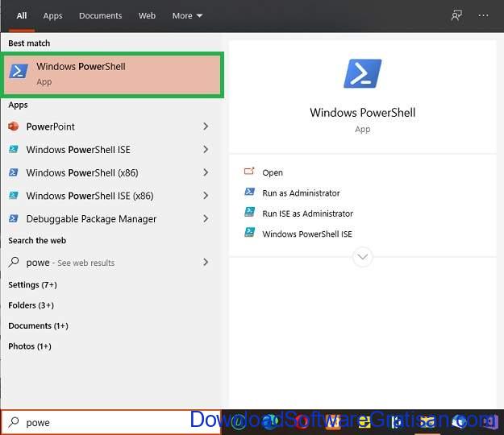Open the More filter dropdown
This screenshot has height=435, width=504.
click(187, 16)
